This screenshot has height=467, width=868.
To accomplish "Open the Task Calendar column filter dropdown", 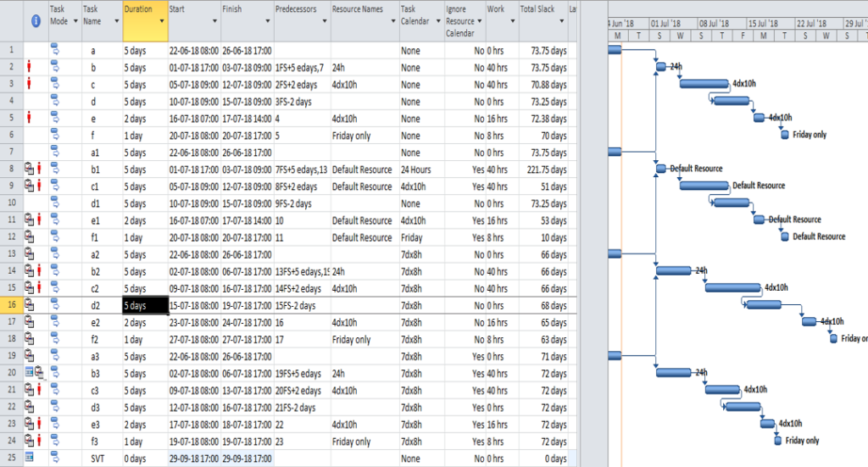I will click(x=438, y=21).
